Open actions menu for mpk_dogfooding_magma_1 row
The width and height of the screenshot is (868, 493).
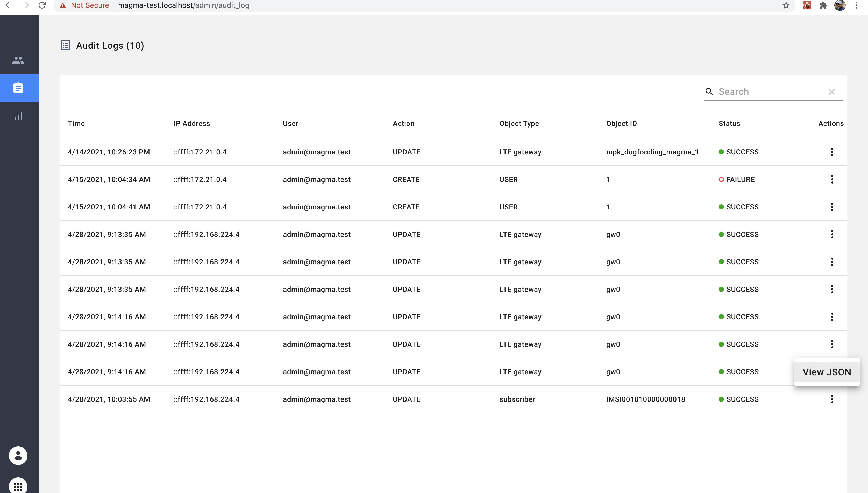(832, 152)
